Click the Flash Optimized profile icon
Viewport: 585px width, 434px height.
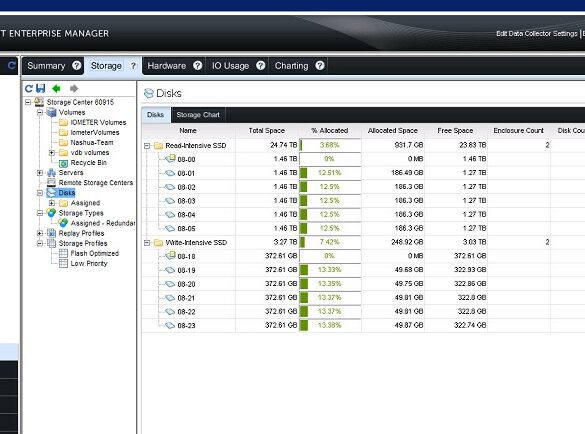click(63, 253)
